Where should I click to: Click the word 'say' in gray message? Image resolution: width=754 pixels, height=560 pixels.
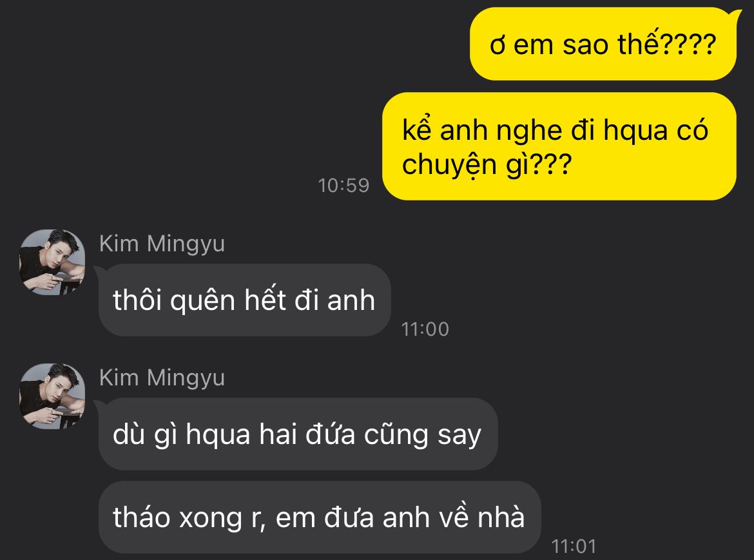(x=459, y=436)
